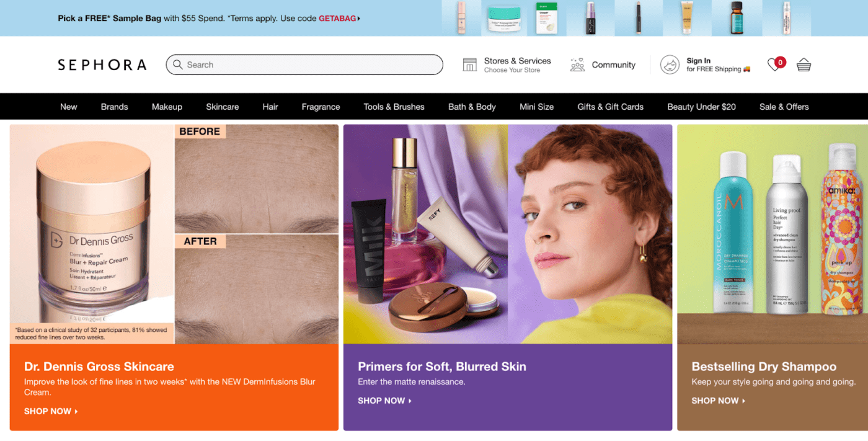
Task: Open the shopping basket icon
Action: coord(804,65)
